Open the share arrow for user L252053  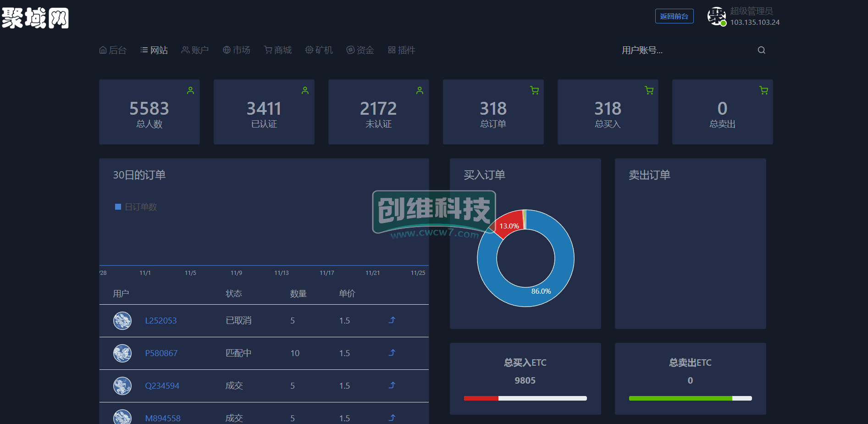pyautogui.click(x=392, y=320)
